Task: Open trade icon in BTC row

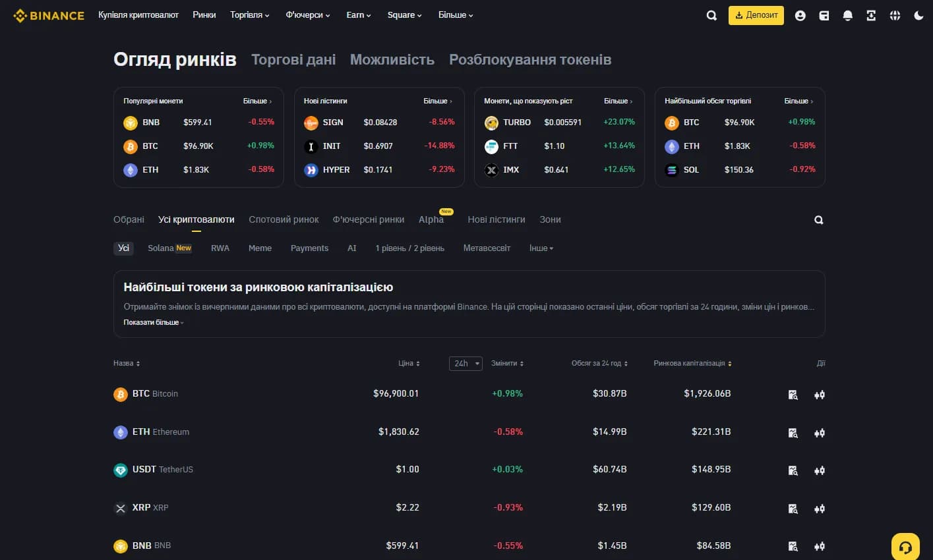Action: (820, 395)
